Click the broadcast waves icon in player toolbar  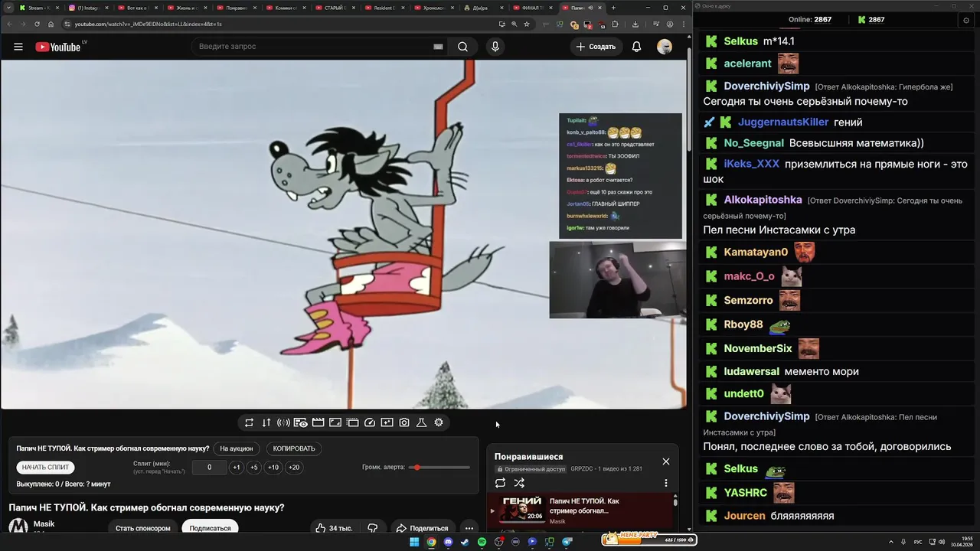click(x=283, y=422)
